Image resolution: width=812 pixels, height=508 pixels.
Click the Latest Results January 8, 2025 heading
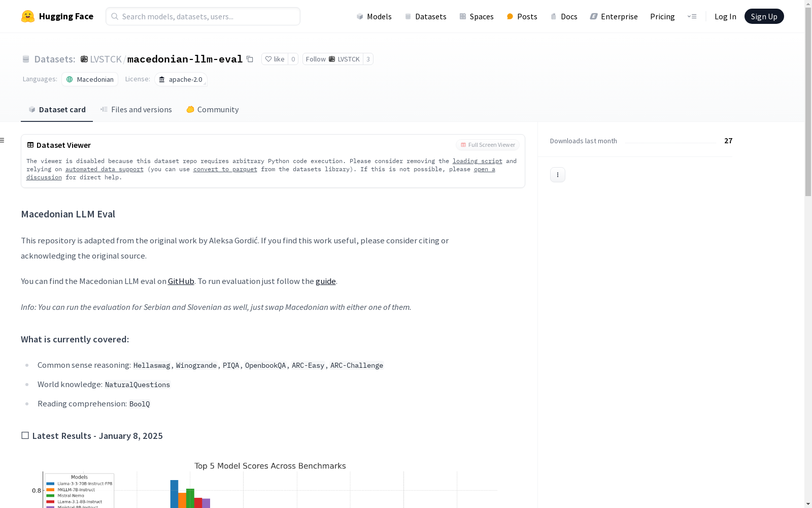[x=92, y=436]
